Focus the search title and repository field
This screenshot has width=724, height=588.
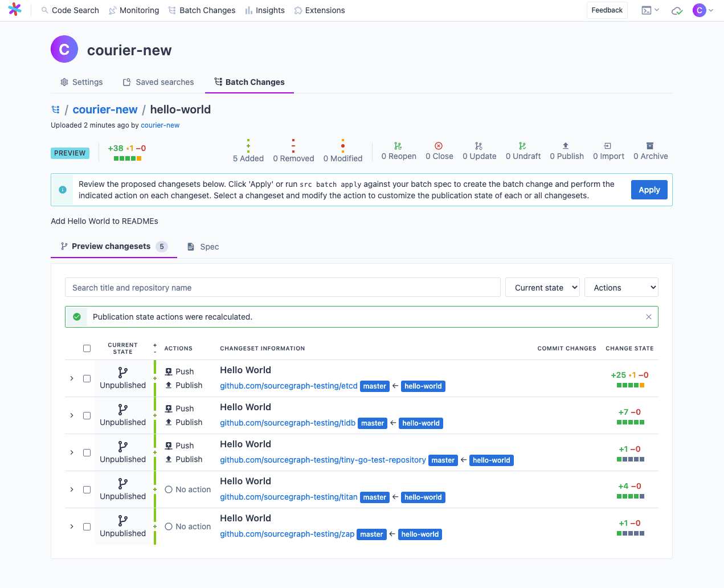point(283,288)
